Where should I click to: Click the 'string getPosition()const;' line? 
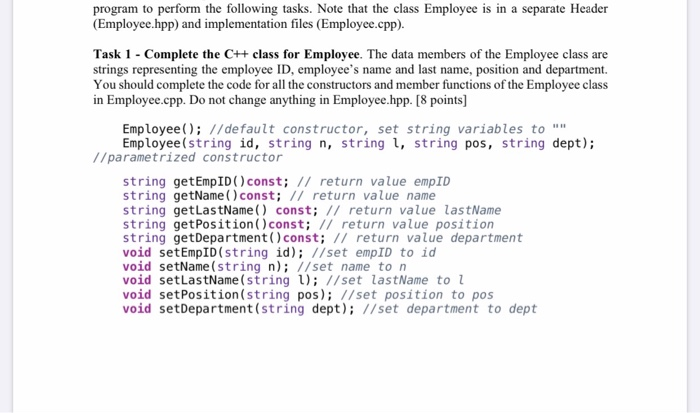click(217, 224)
